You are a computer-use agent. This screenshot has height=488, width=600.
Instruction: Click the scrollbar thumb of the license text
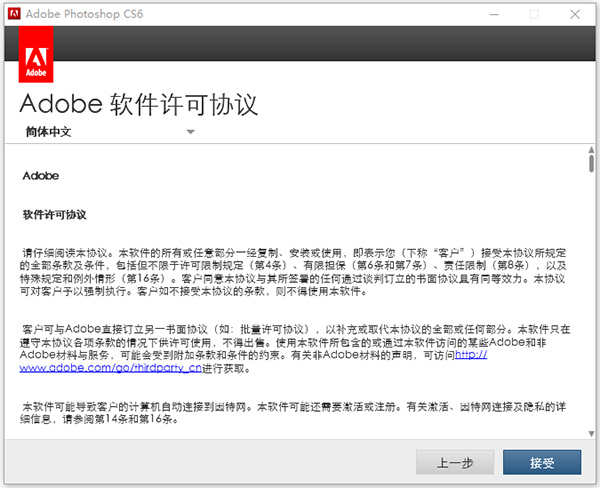point(591,163)
